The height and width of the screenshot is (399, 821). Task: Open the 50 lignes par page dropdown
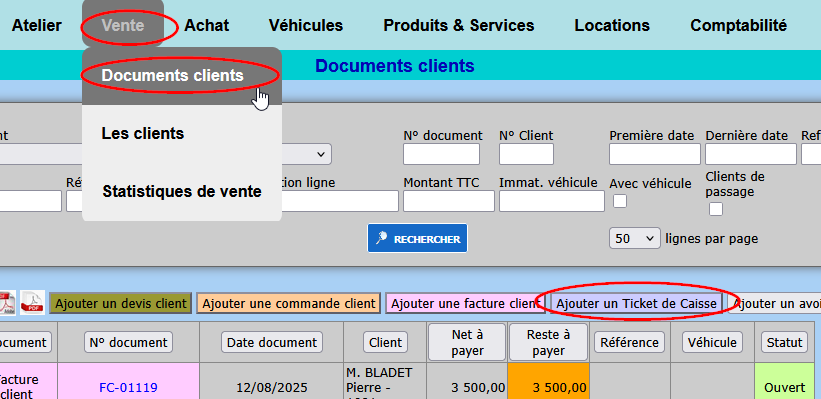pyautogui.click(x=634, y=238)
